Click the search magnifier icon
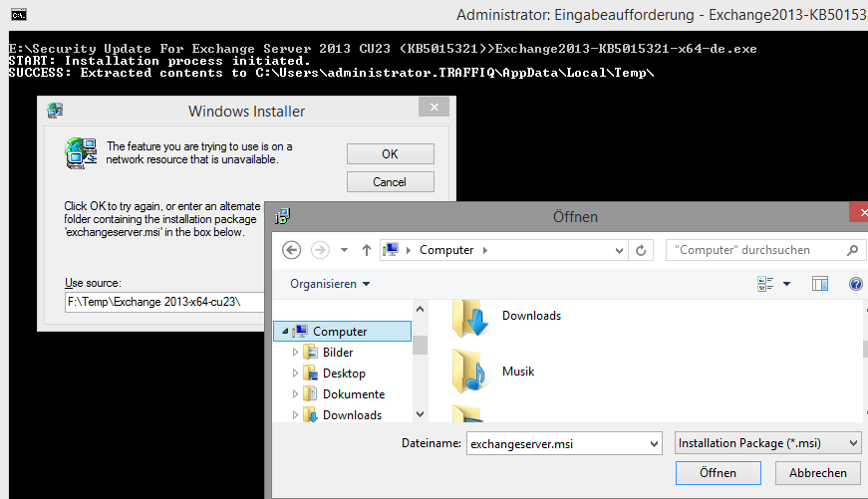Viewport: 868px width, 499px height. (x=852, y=250)
